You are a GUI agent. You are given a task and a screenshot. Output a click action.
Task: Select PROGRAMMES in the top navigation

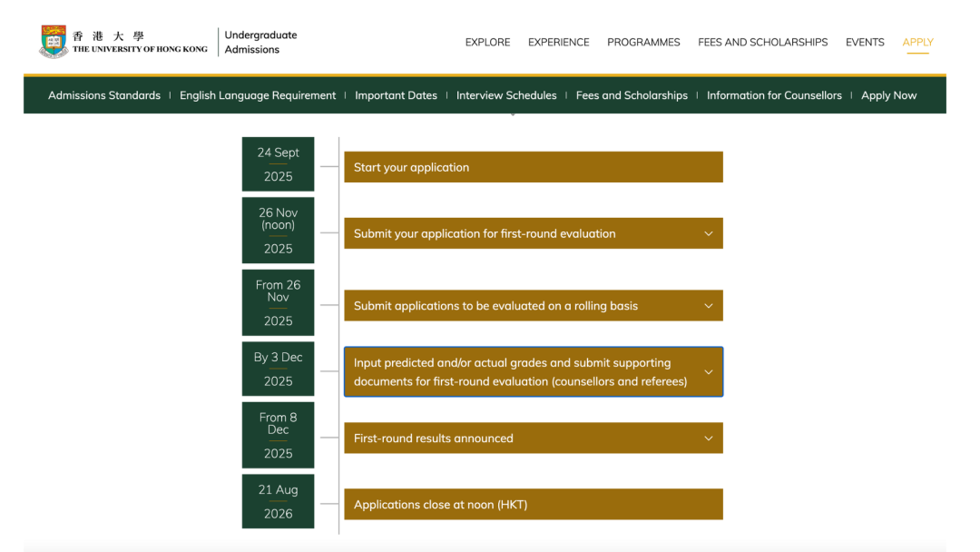coord(643,42)
